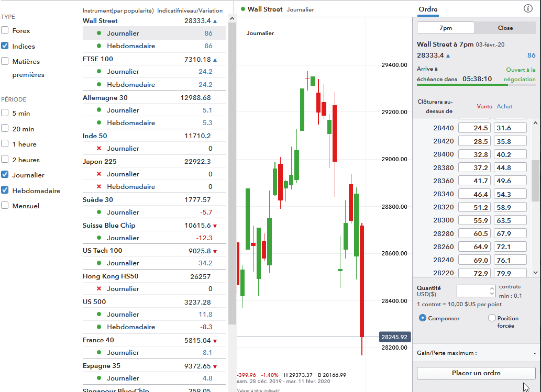Select the US Tech 100 Journalier row
This screenshot has width=541, height=392.
coord(154,263)
